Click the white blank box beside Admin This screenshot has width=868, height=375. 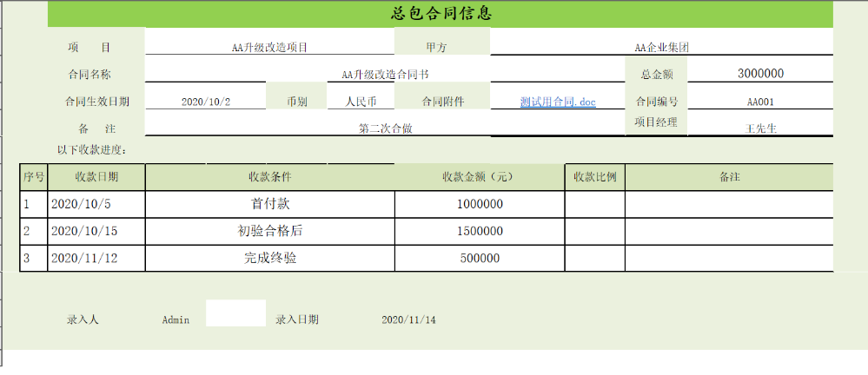[x=235, y=313]
